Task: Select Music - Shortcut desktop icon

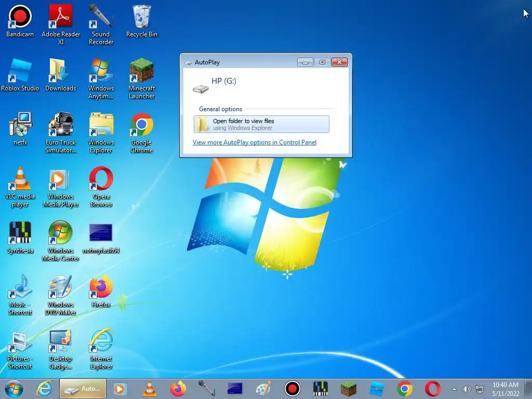Action: [20, 295]
